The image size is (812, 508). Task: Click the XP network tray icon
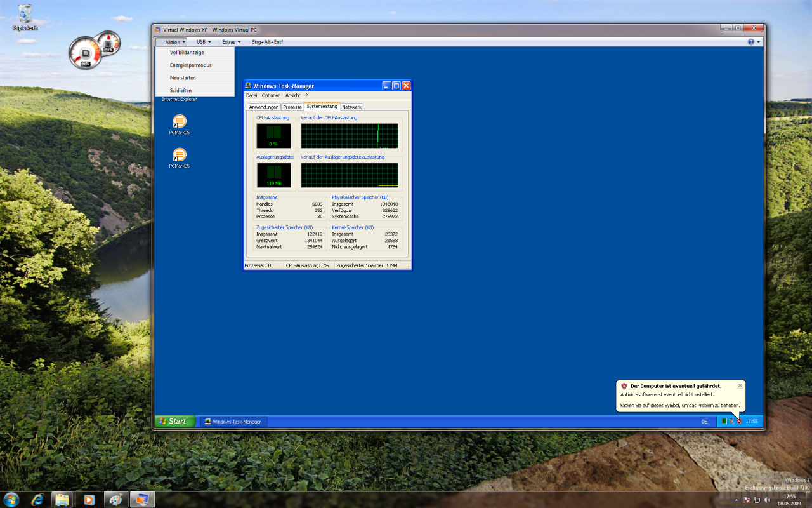731,421
